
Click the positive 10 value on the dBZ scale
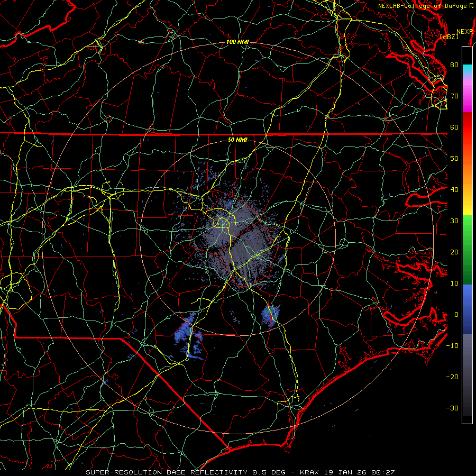(454, 283)
